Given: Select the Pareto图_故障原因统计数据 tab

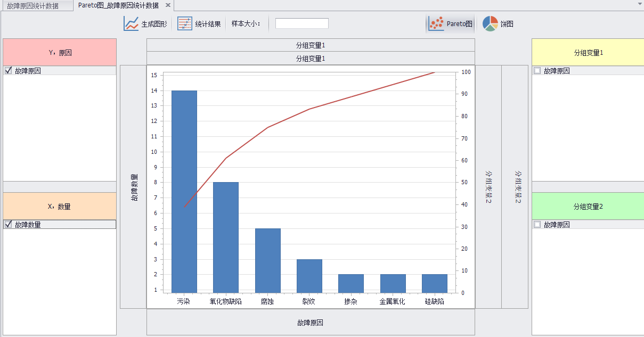Looking at the screenshot, I should coord(117,5).
